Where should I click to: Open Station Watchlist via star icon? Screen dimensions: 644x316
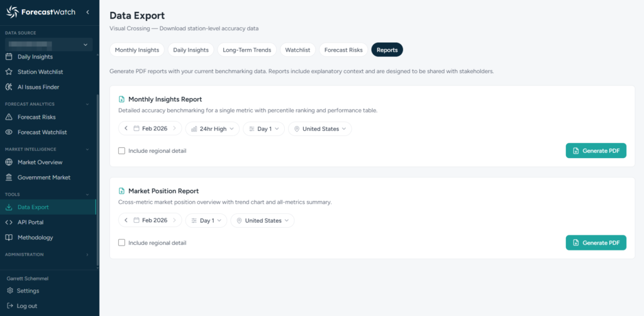(x=9, y=72)
